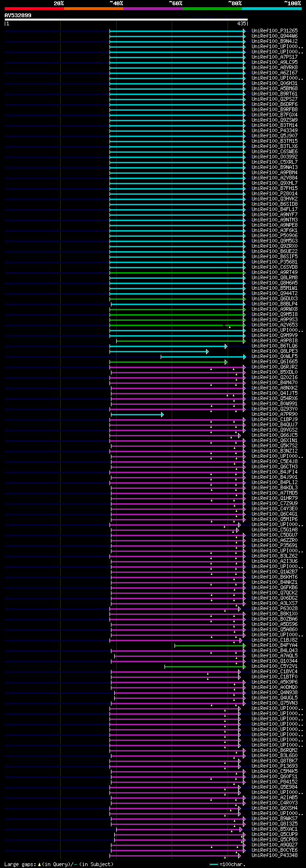This screenshot has width=306, height=868.
Task: Click the orange ~40% identity legend segment
Action: pos(94,9)
